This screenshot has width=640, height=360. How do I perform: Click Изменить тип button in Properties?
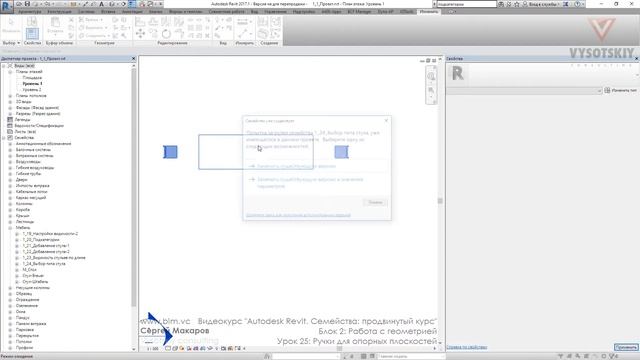tap(621, 90)
